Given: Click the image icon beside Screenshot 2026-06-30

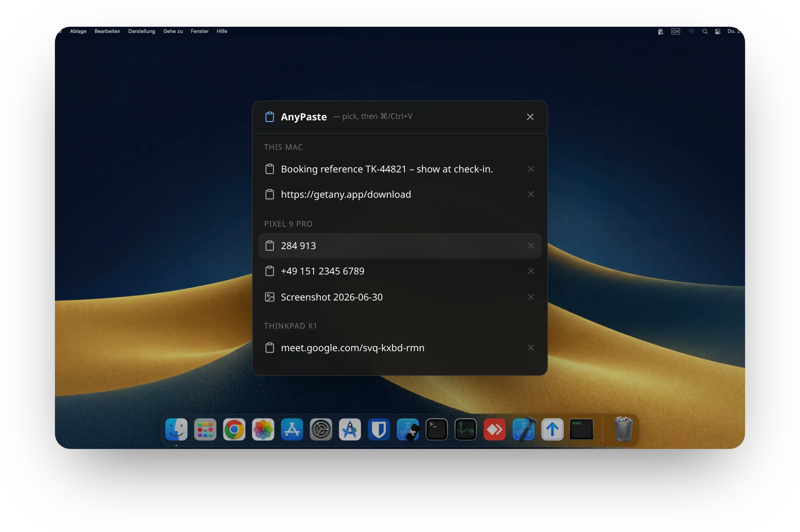Looking at the screenshot, I should point(270,297).
